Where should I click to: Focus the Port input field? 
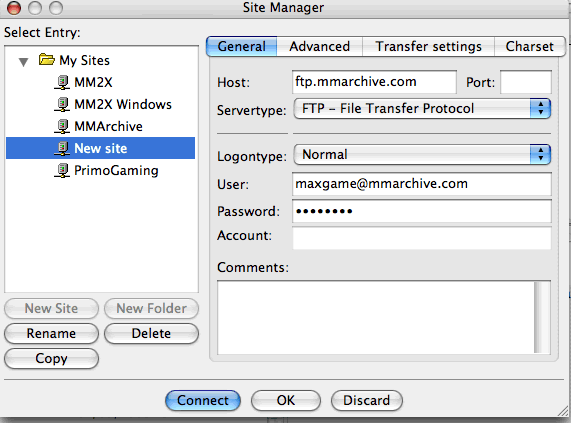[526, 82]
